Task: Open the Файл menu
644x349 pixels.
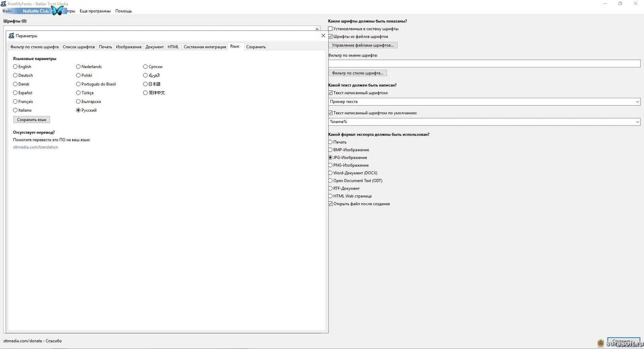Action: click(x=7, y=11)
